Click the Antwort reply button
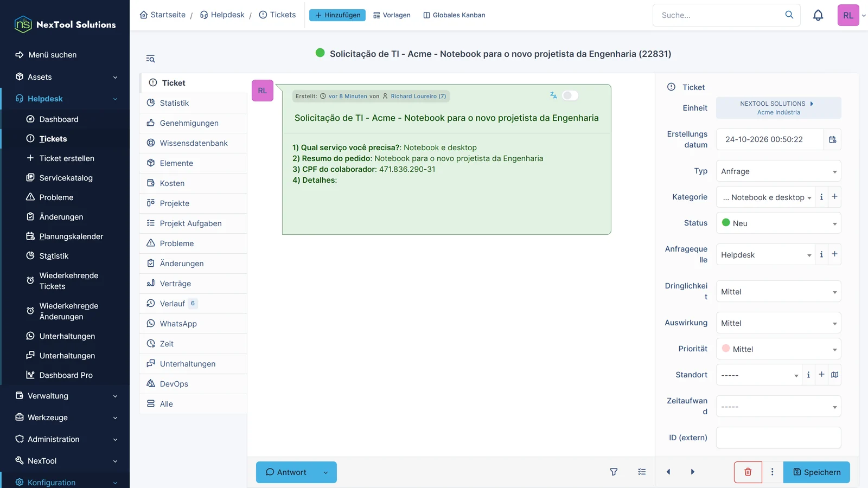This screenshot has width=868, height=488. [x=286, y=472]
